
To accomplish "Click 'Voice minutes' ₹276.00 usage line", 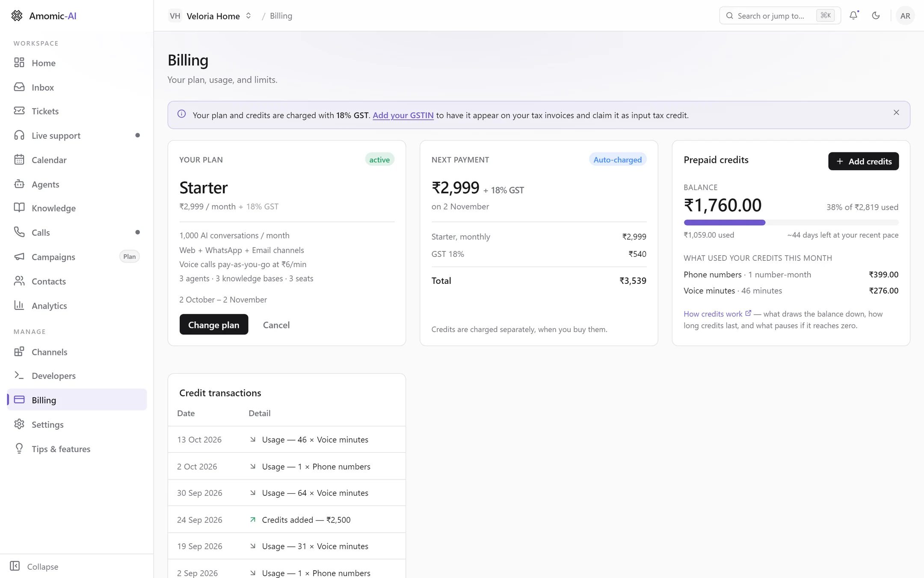I will [x=791, y=291].
